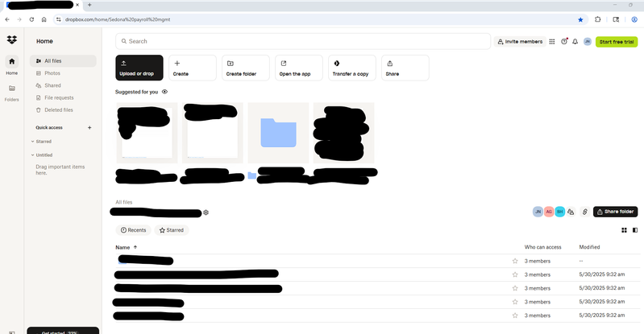Open the Folders icon in left rail
The image size is (644, 334).
click(12, 89)
